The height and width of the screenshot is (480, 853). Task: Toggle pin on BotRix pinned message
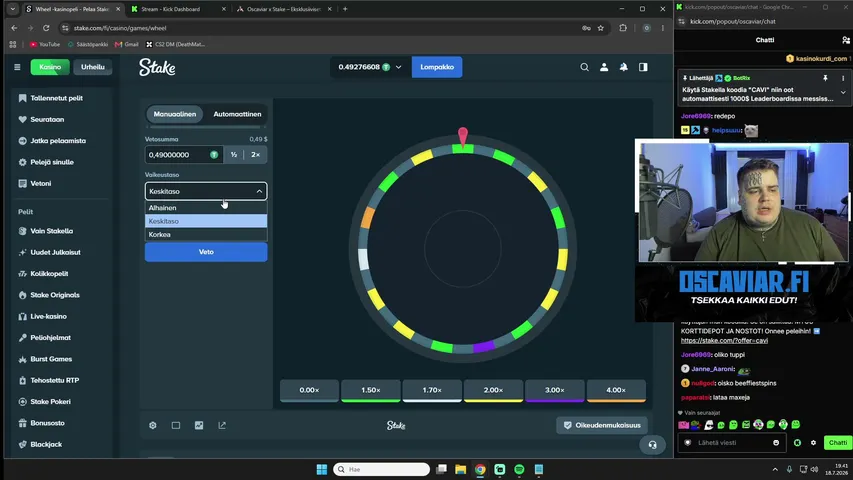click(x=825, y=78)
